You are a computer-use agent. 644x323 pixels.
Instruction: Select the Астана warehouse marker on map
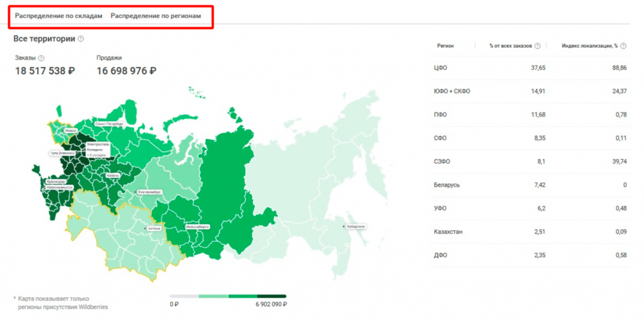[x=153, y=229]
